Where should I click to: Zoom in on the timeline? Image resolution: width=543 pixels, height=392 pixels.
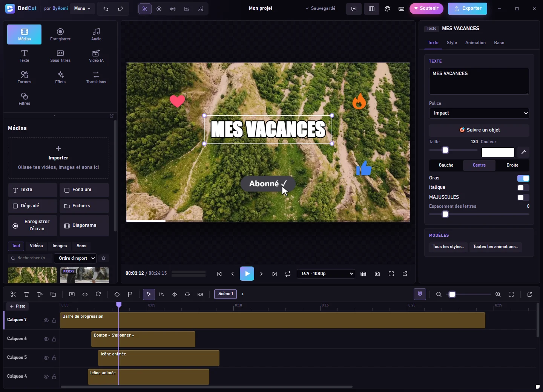pyautogui.click(x=498, y=294)
